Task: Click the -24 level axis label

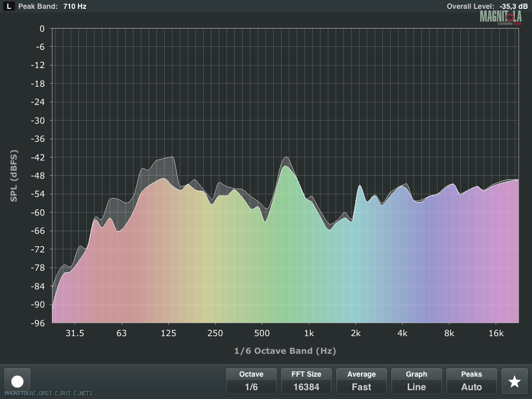Action: pos(37,102)
